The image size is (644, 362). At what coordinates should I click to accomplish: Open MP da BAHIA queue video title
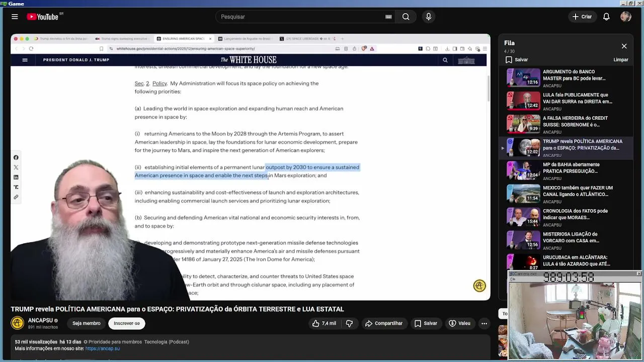(571, 168)
